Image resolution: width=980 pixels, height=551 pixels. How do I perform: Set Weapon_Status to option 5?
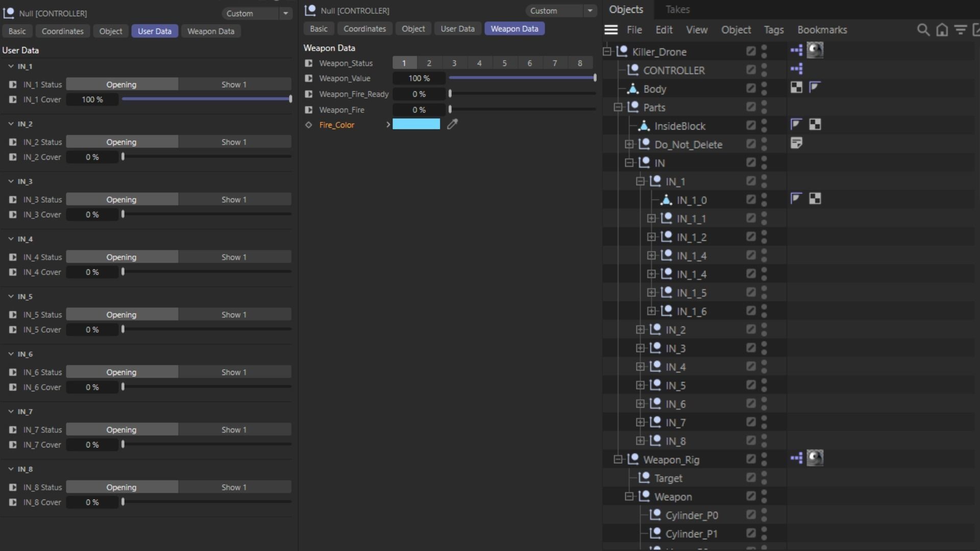click(x=504, y=63)
